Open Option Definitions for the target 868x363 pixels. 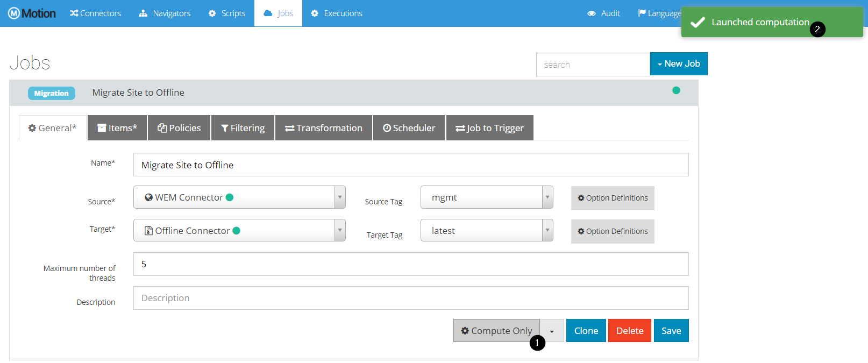613,231
